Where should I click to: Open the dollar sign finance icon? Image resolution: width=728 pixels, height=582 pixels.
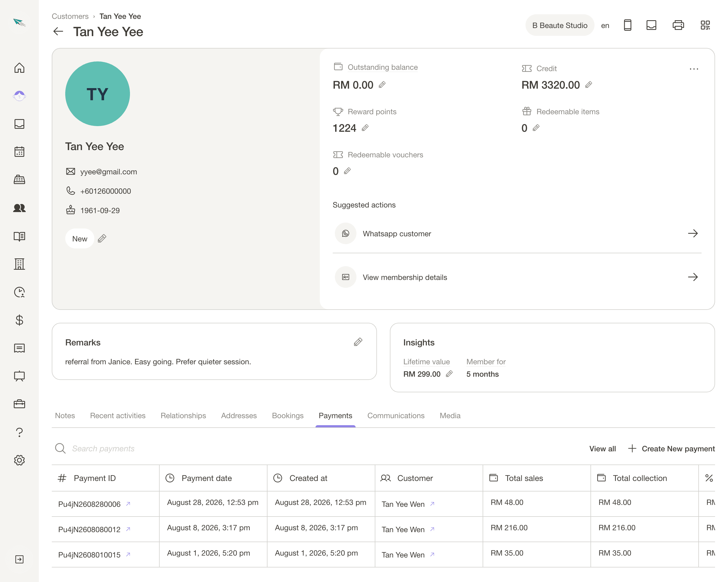pyautogui.click(x=19, y=320)
